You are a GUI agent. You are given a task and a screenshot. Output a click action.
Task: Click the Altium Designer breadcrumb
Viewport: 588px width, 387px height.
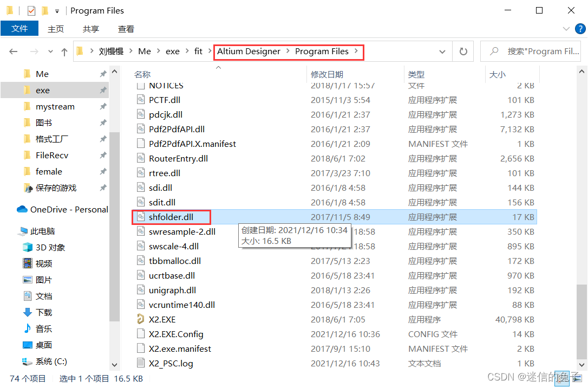click(x=249, y=51)
